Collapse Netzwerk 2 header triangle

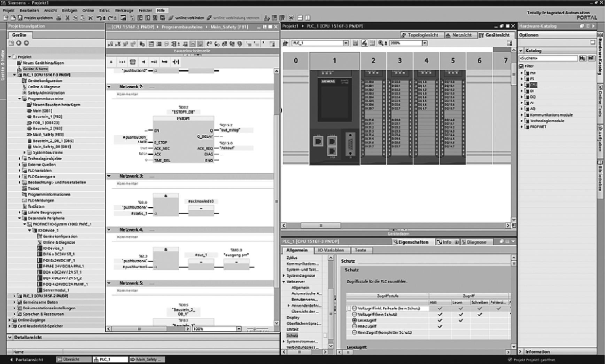point(109,87)
